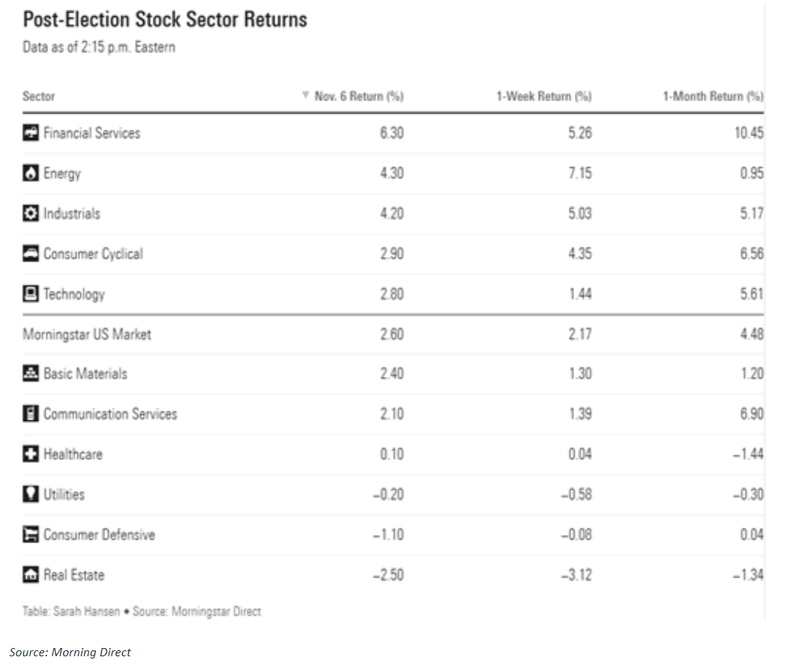The width and height of the screenshot is (790, 672).
Task: Sort by the 1-Week Return column header
Action: click(x=543, y=97)
